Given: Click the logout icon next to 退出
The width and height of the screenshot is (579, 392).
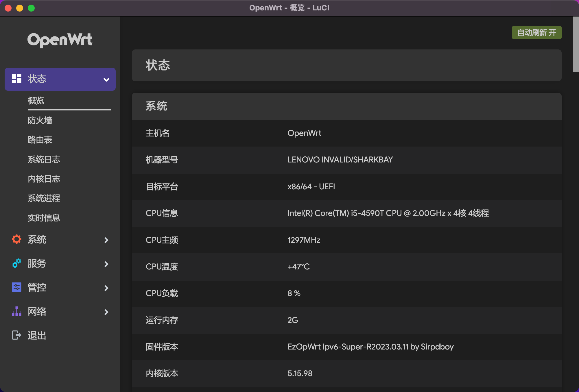Looking at the screenshot, I should 16,335.
